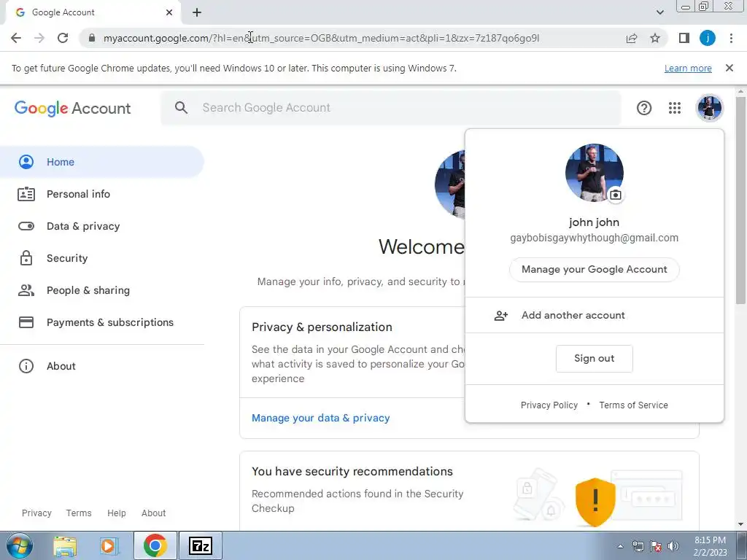Viewport: 747px width, 560px height.
Task: Open Data & privacy section
Action: (x=102, y=226)
